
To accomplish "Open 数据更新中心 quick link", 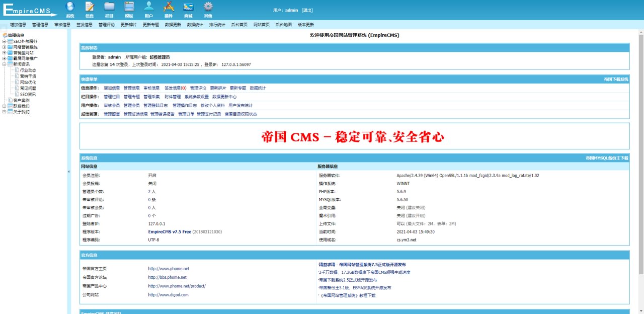I will [x=224, y=97].
